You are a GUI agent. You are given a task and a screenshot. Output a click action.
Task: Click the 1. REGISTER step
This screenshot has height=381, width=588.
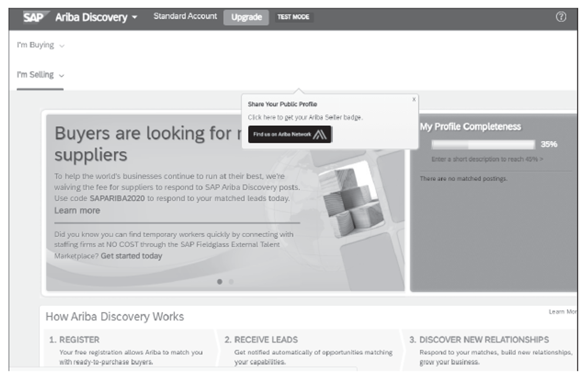[74, 340]
